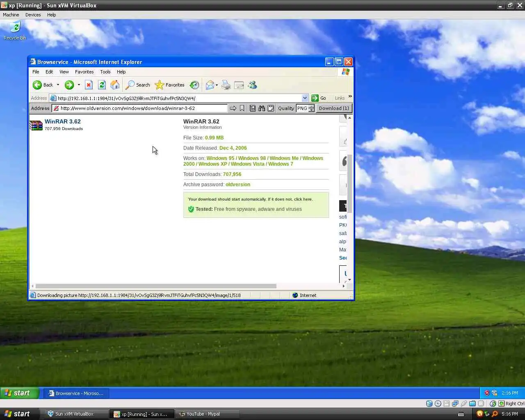Click VirtualBox USB status icon
This screenshot has width=525, height=420.
tap(464, 404)
